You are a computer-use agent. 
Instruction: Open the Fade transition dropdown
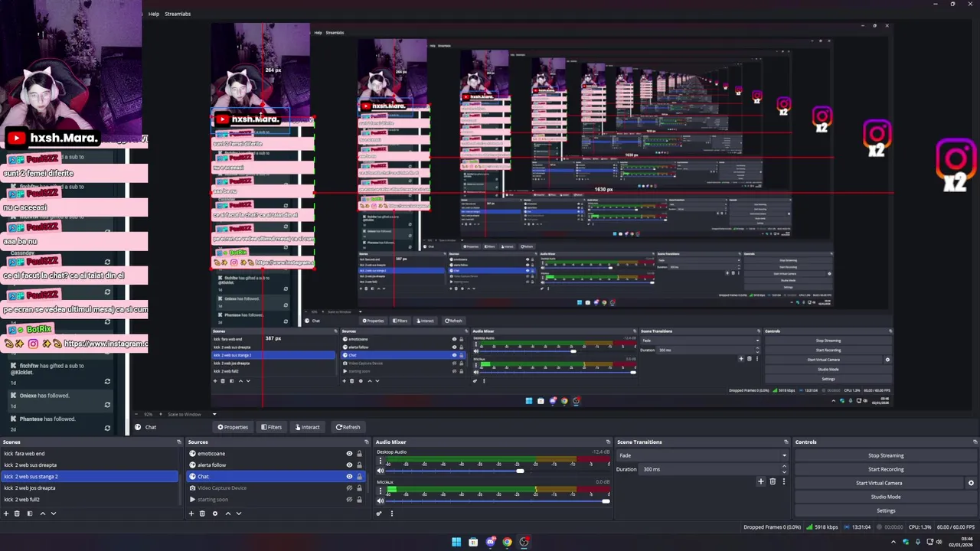pyautogui.click(x=703, y=455)
